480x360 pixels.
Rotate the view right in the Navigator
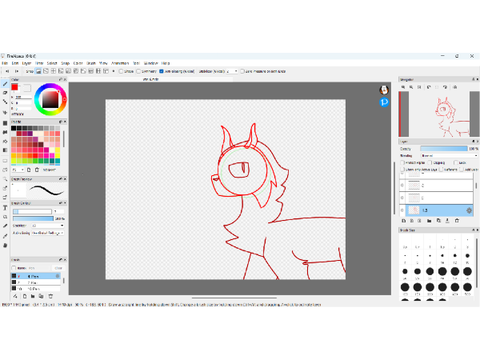pyautogui.click(x=445, y=87)
